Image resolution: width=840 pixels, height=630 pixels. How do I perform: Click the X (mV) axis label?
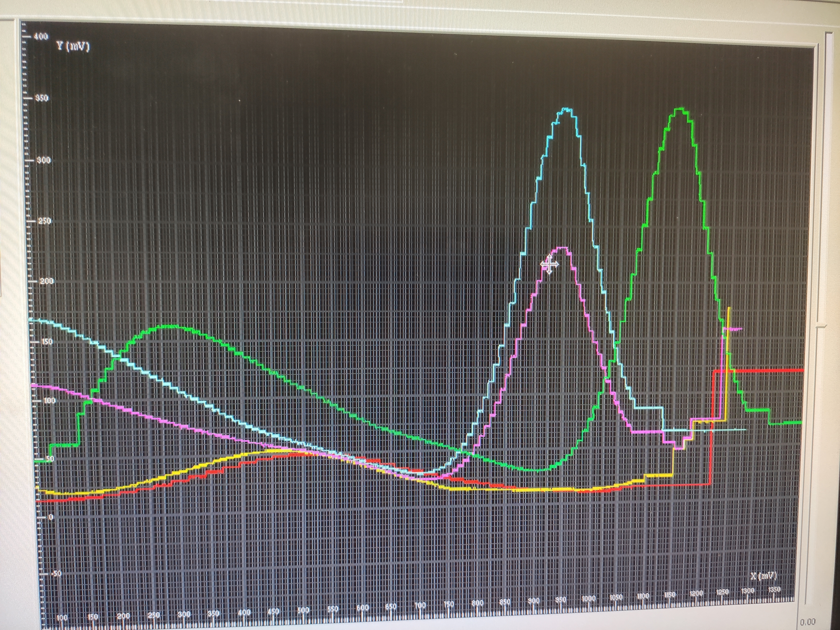(x=763, y=576)
